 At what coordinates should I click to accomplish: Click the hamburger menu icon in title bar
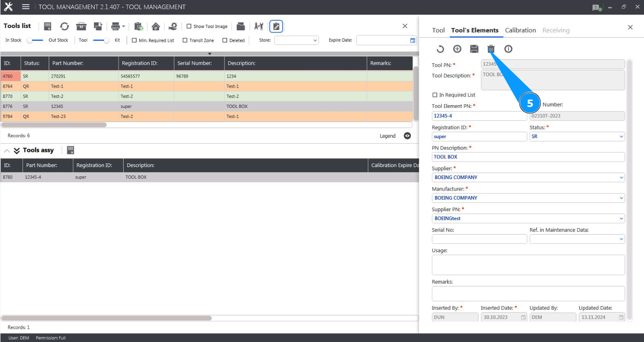tap(26, 7)
